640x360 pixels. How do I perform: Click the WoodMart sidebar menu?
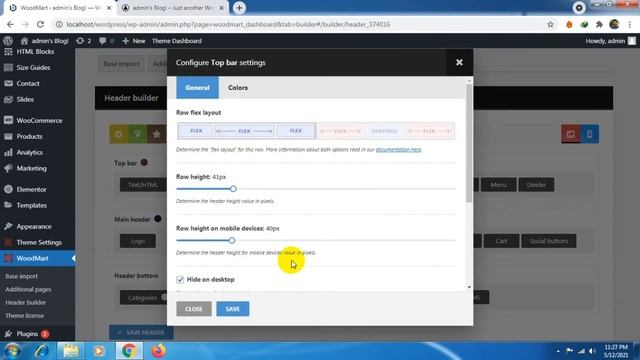coord(33,259)
